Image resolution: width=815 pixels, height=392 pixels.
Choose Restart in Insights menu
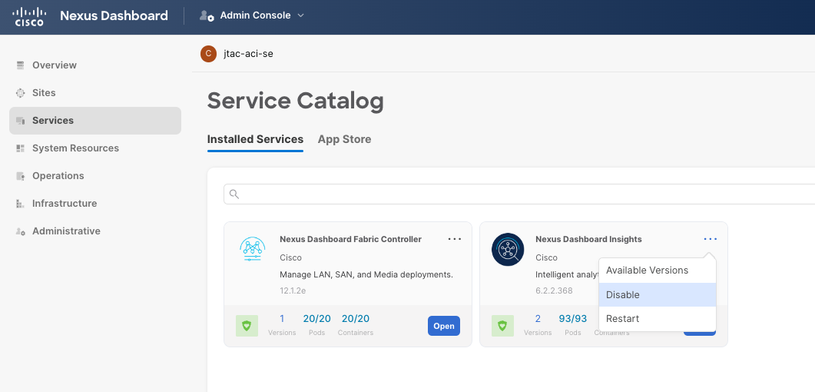(x=658, y=319)
